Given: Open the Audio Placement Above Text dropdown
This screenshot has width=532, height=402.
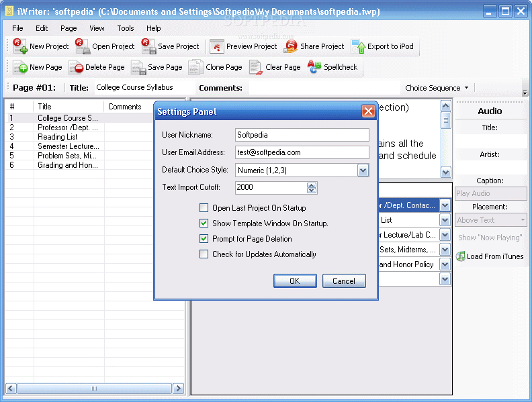Looking at the screenshot, I should (x=490, y=220).
